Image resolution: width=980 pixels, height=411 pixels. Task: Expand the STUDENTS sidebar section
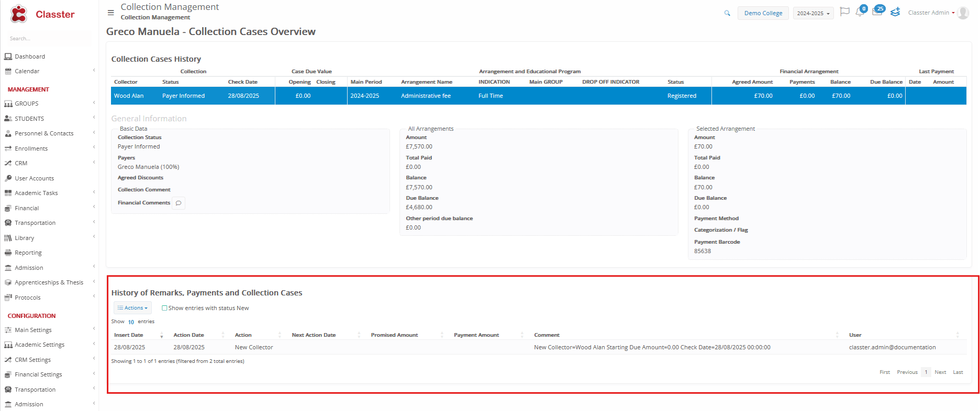pos(29,119)
